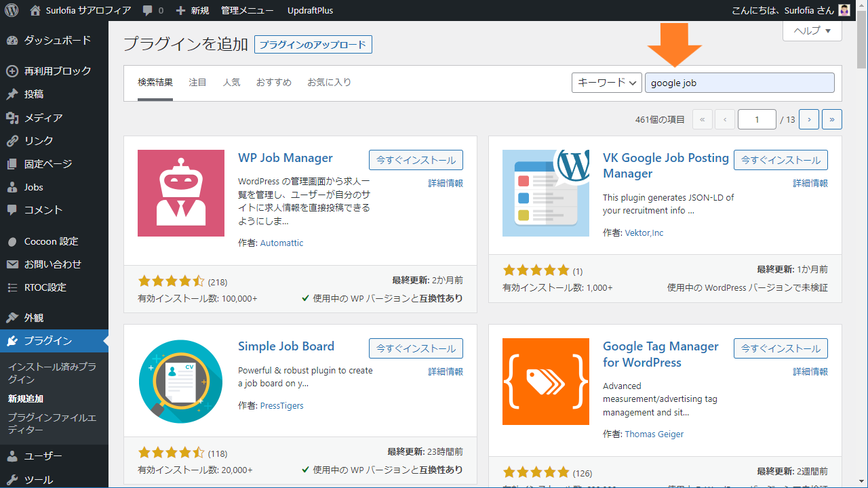Click the コメント speech bubble sidebar icon
This screenshot has height=488, width=868.
pyautogui.click(x=12, y=210)
